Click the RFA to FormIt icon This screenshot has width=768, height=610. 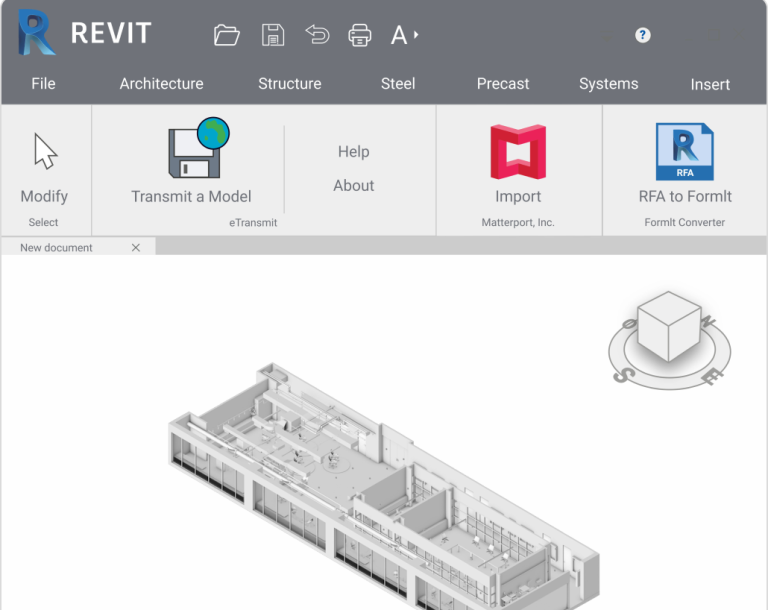pos(685,151)
